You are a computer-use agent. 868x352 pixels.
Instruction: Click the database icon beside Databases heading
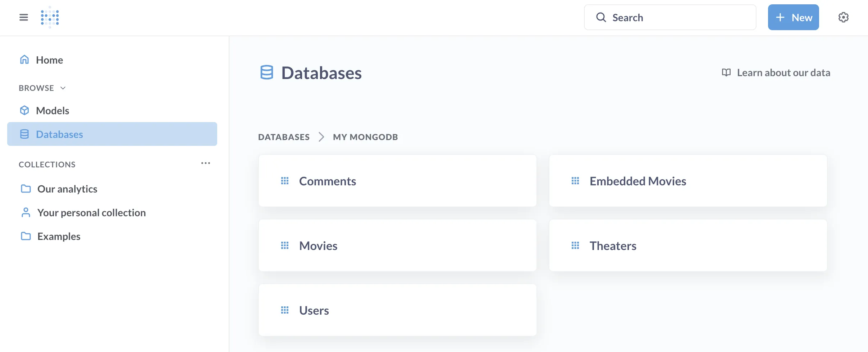click(x=266, y=73)
